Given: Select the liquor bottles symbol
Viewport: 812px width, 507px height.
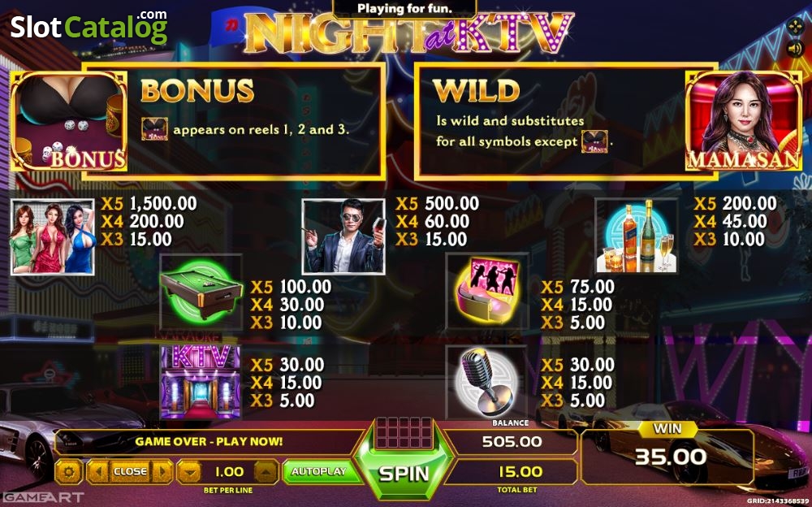Looking at the screenshot, I should [637, 236].
